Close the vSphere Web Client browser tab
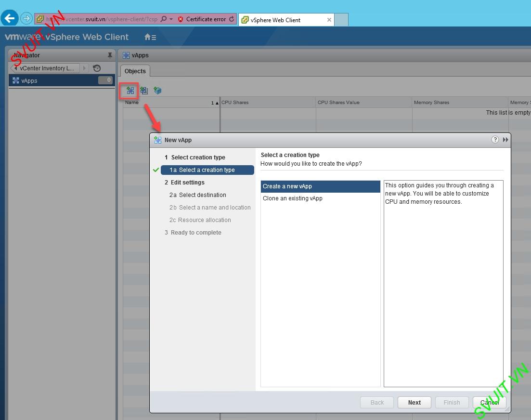Screen dimensions: 531x420 [x=329, y=20]
